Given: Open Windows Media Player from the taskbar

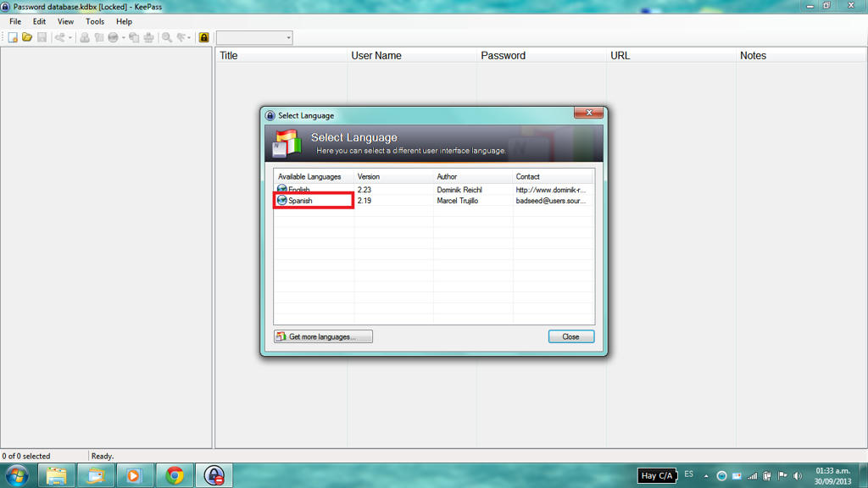Looking at the screenshot, I should coord(135,475).
